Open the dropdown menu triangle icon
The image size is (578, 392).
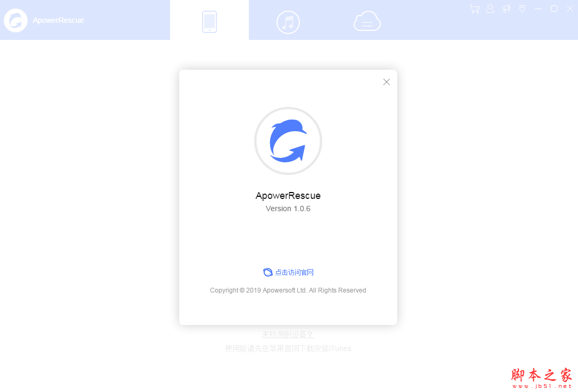click(522, 9)
